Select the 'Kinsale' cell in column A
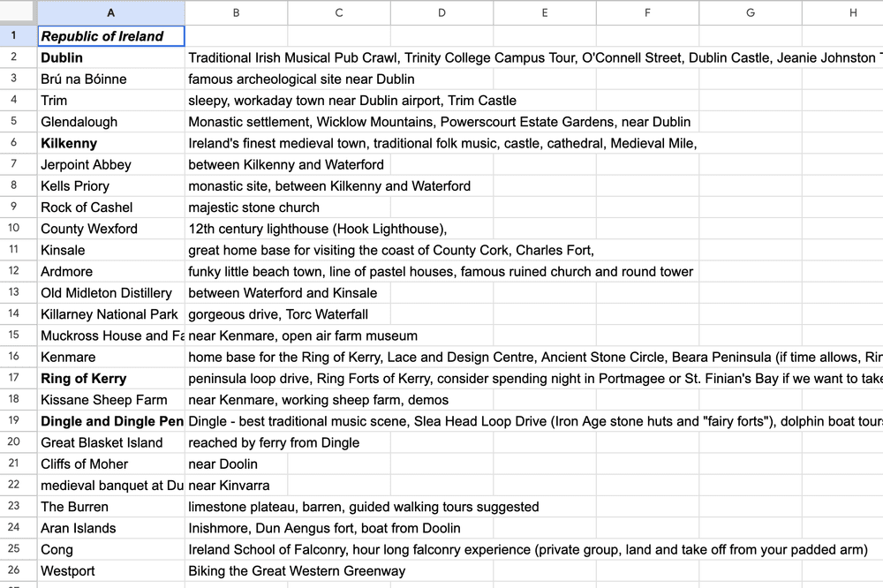This screenshot has width=883, height=588. [x=111, y=250]
